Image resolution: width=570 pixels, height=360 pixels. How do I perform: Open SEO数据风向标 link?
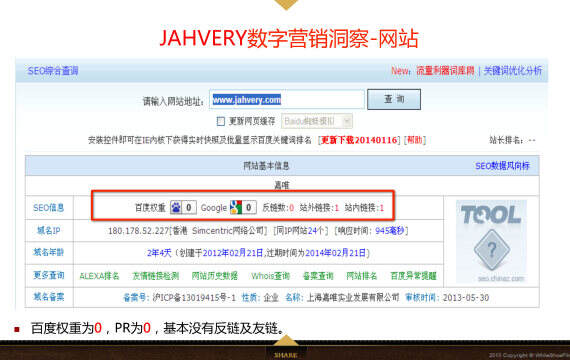click(502, 166)
